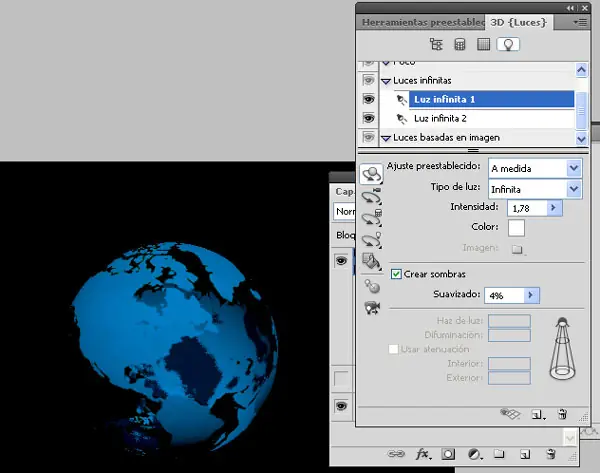600x473 pixels.
Task: Click the move light to current view icon
Action: pos(372,307)
